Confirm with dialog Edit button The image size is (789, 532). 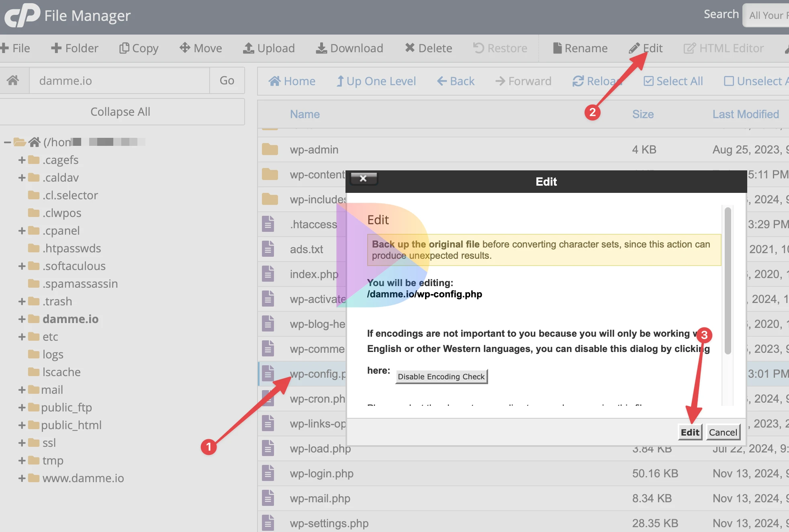coord(690,432)
